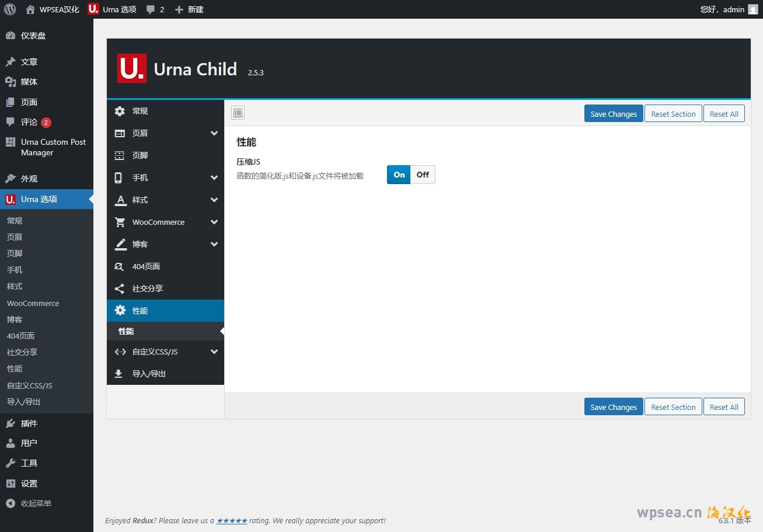This screenshot has height=532, width=763.
Task: Click top Save Changes button
Action: coord(614,113)
